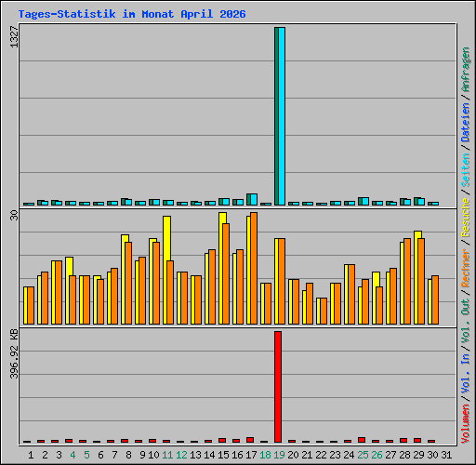Click the yellow visits bar for day 4
Screen dimensions: 476x465
(68, 291)
